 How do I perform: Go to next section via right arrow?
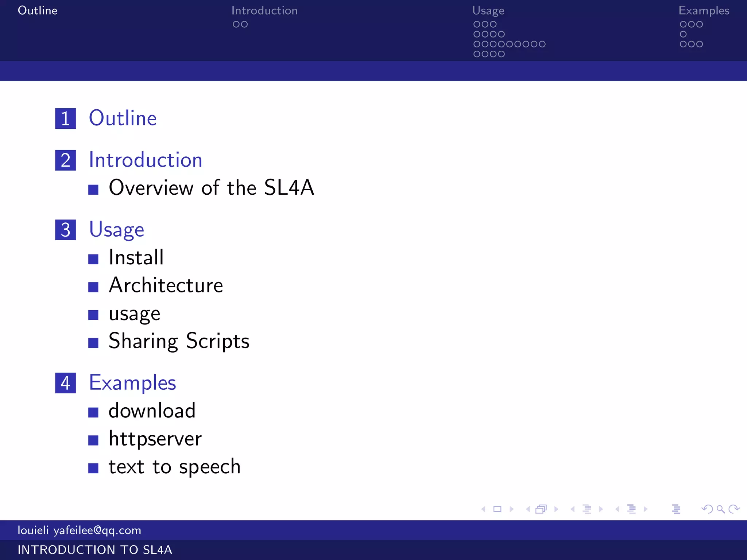tap(646, 509)
